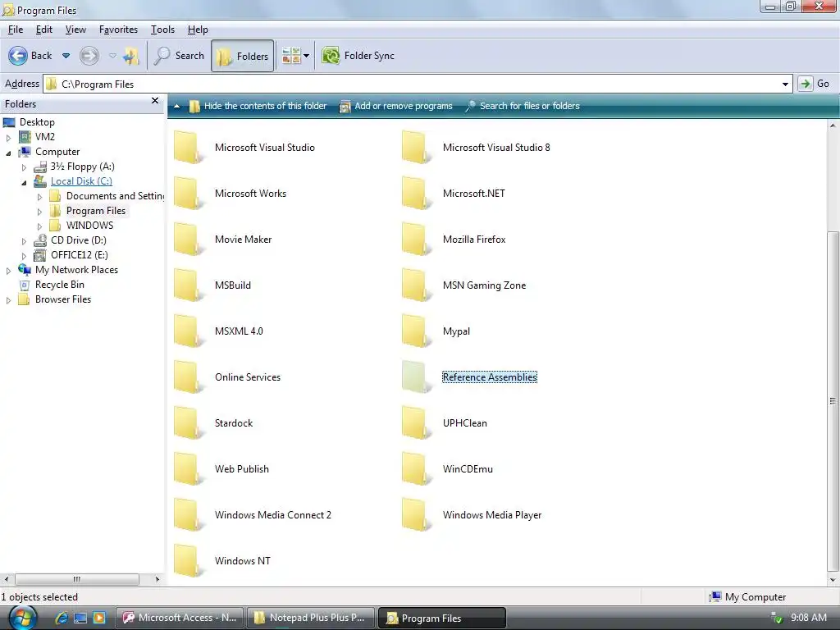Viewport: 840px width, 630px height.
Task: Launch Internet Explorer from quick launch
Action: tap(61, 618)
